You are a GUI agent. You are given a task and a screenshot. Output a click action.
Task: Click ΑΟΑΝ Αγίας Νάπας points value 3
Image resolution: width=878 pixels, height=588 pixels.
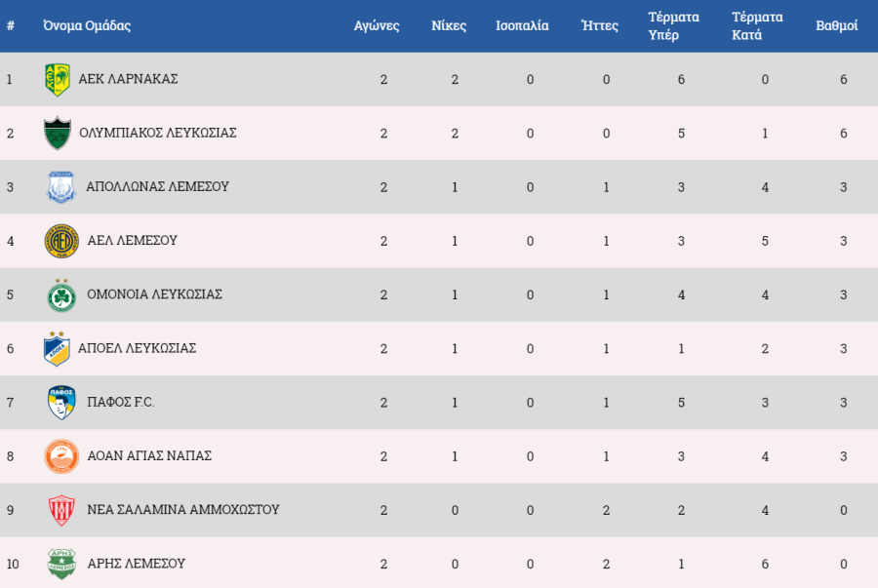point(843,456)
